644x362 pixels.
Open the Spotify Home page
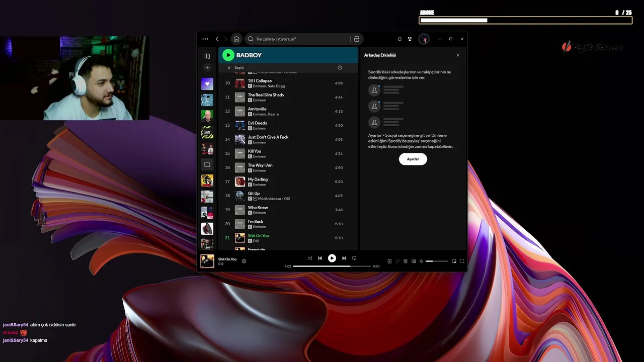236,39
